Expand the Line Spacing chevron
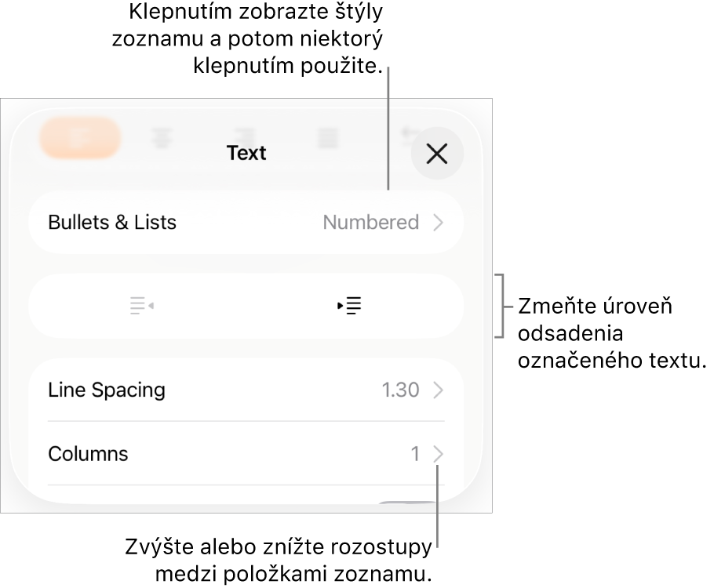The height and width of the screenshot is (588, 714). 439,390
